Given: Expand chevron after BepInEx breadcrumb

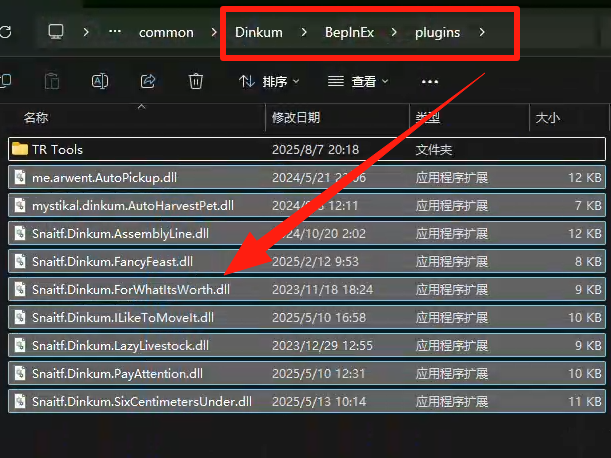Looking at the screenshot, I should pos(394,32).
